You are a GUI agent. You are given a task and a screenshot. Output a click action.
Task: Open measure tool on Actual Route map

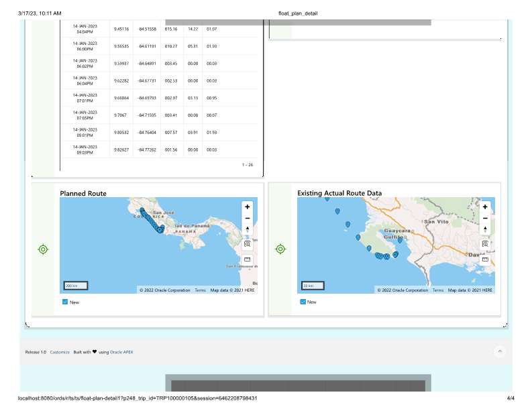[x=484, y=259]
